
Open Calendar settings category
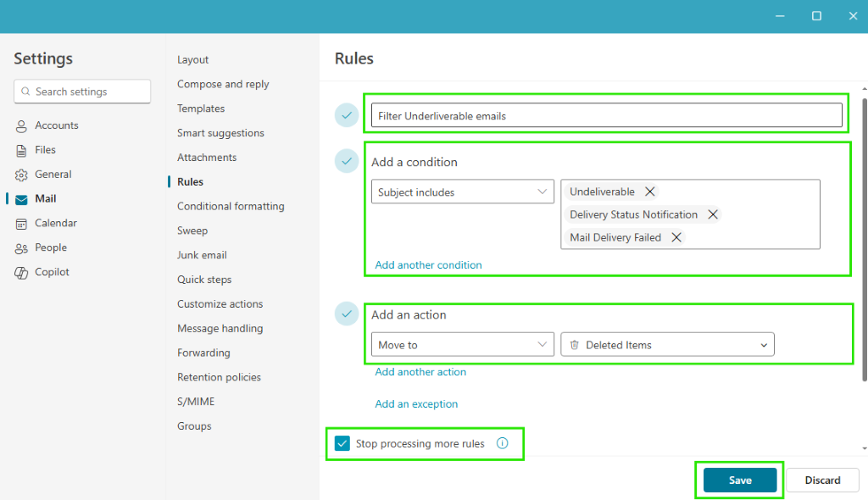56,223
